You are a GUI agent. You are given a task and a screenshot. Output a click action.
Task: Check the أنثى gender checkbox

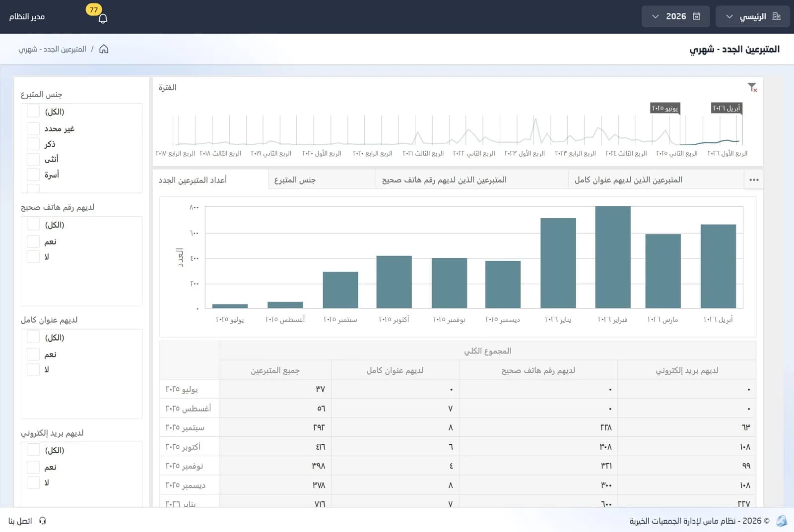click(33, 159)
